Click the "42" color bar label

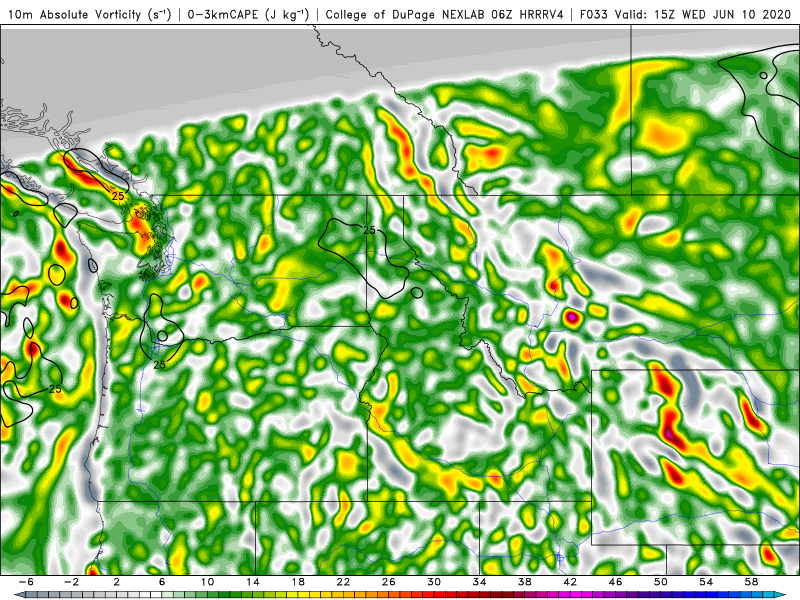pos(570,582)
